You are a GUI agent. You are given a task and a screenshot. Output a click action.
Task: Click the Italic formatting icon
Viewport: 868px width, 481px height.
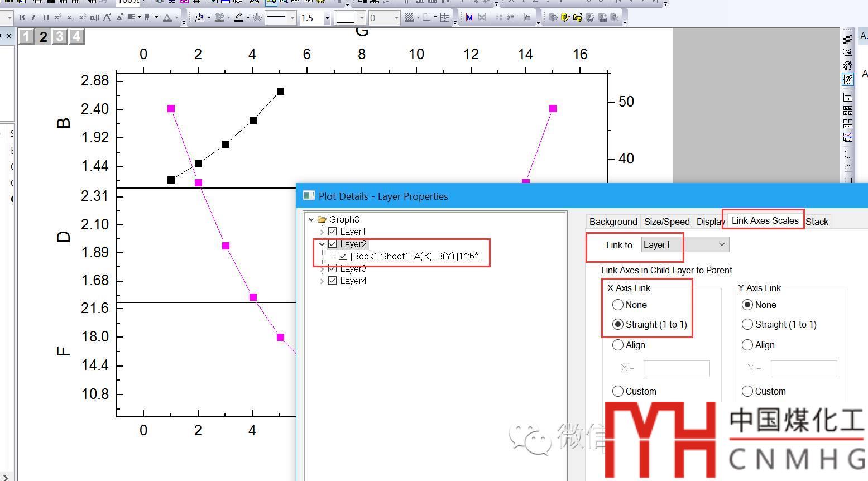pos(33,17)
